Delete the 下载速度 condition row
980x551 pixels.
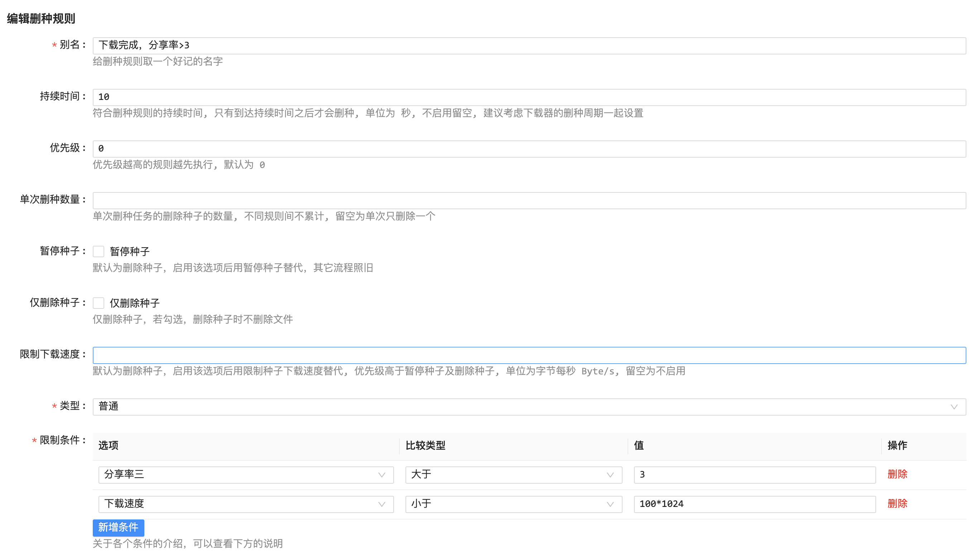897,504
